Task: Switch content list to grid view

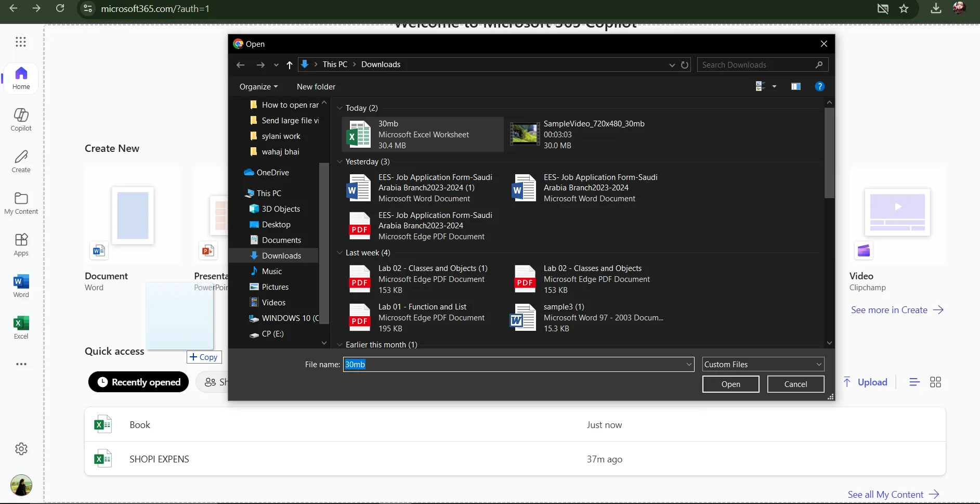Action: pos(935,382)
